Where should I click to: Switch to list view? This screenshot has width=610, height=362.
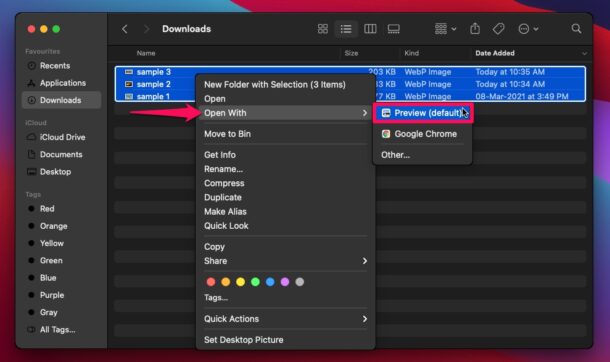pos(346,29)
